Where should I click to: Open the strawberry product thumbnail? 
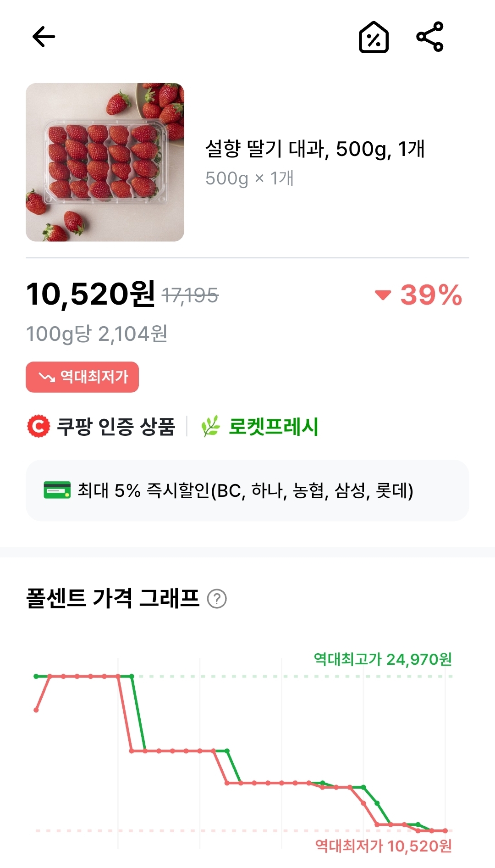[105, 162]
